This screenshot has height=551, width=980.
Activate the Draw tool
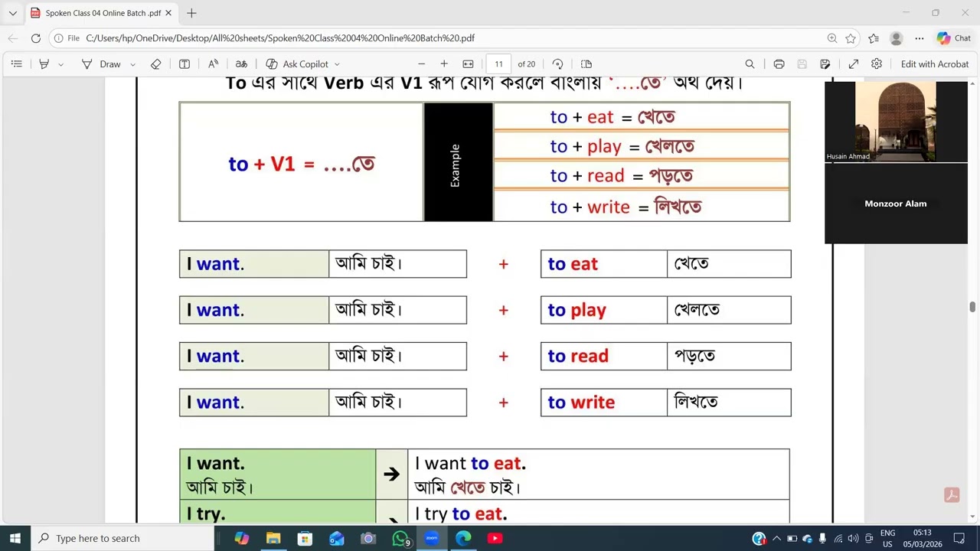(x=102, y=64)
